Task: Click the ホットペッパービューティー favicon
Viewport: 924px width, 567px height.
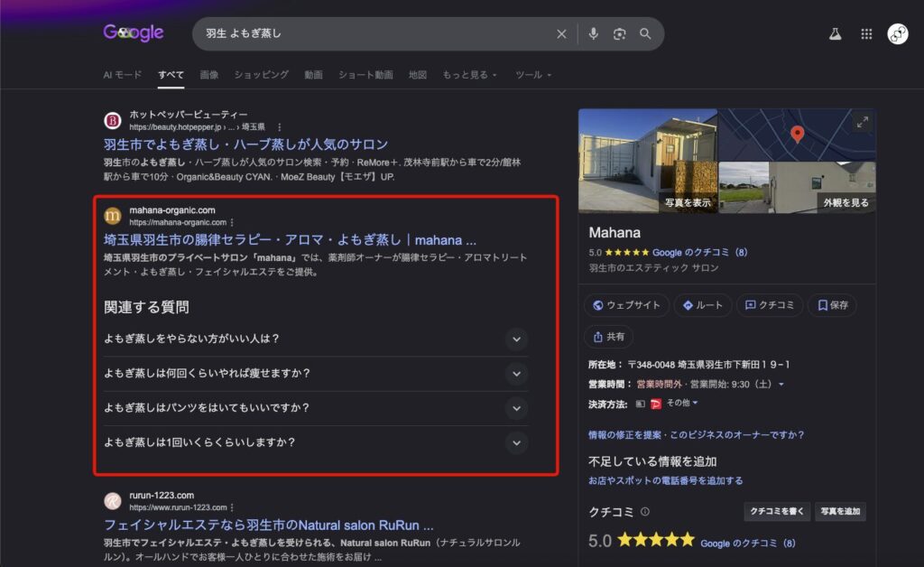Action: point(113,121)
